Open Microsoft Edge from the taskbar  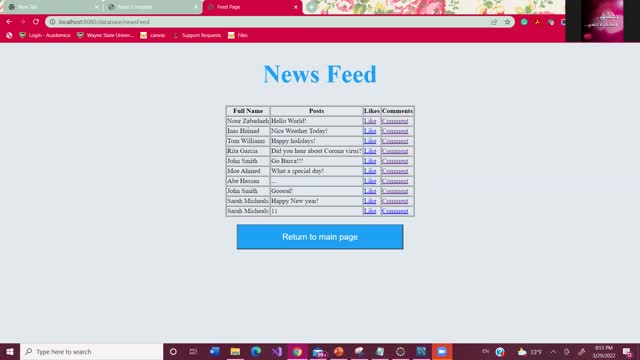(256, 351)
